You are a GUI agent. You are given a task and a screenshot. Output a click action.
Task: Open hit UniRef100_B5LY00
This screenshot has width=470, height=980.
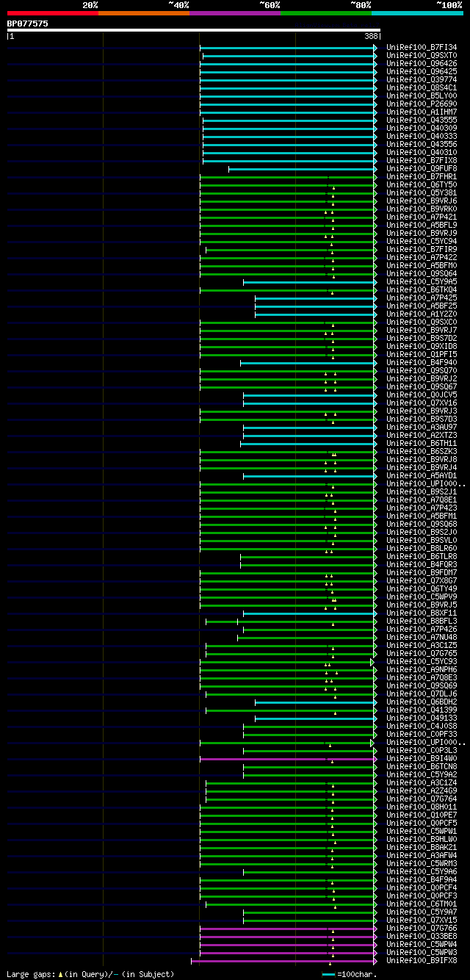pos(422,96)
